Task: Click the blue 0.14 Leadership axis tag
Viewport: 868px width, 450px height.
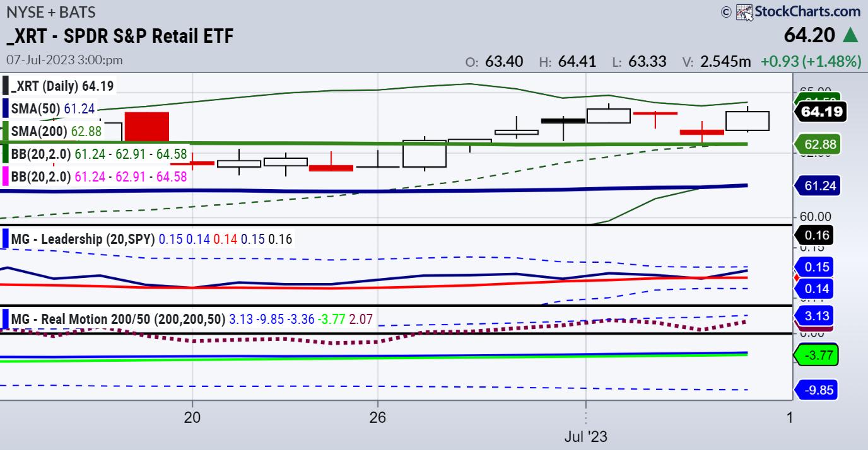Action: click(814, 289)
